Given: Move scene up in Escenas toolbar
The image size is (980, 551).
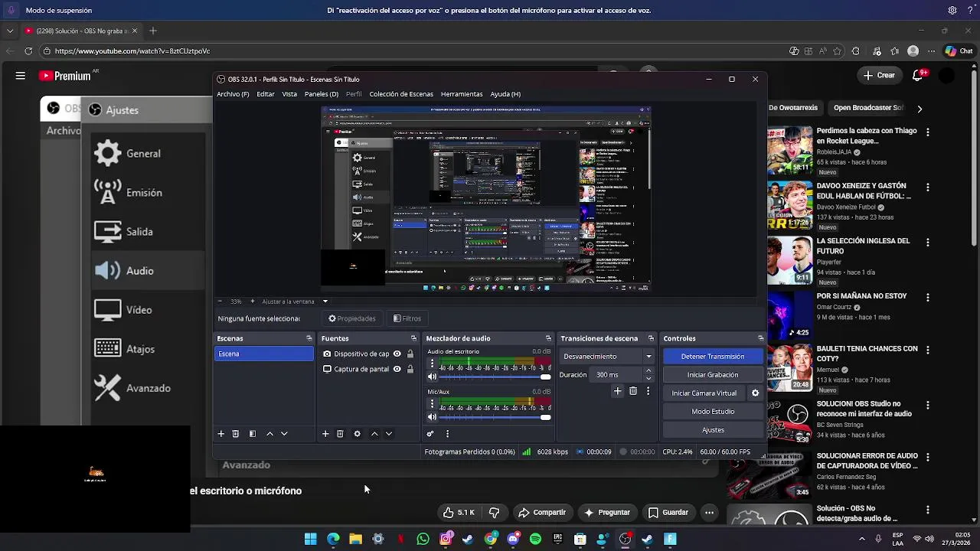Looking at the screenshot, I should point(269,434).
